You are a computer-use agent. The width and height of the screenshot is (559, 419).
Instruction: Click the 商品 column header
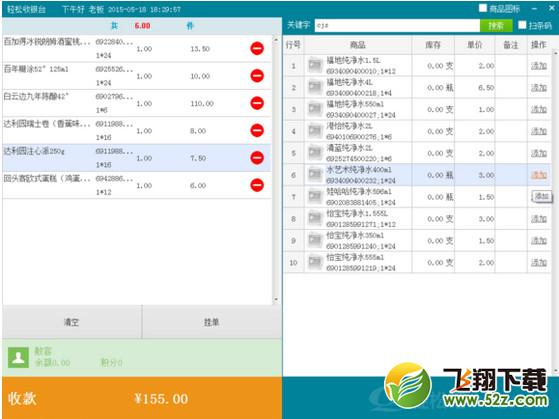(x=358, y=45)
